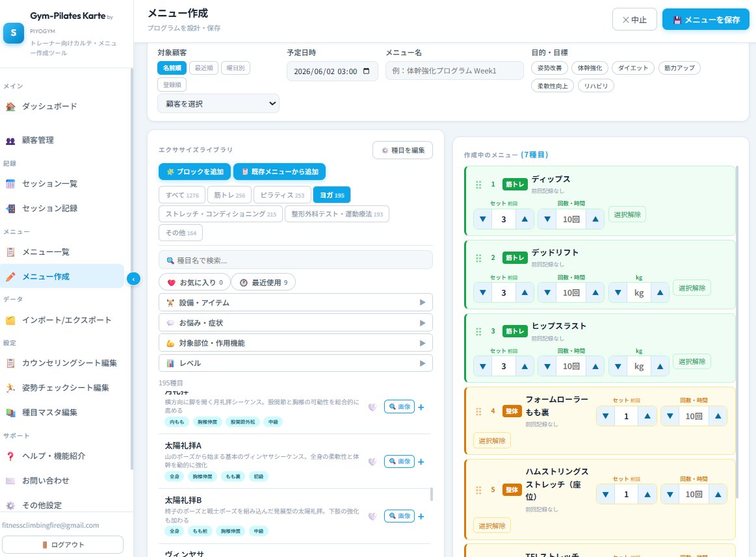Toggle the ダイエット goal chip
The width and height of the screenshot is (756, 557).
point(633,68)
